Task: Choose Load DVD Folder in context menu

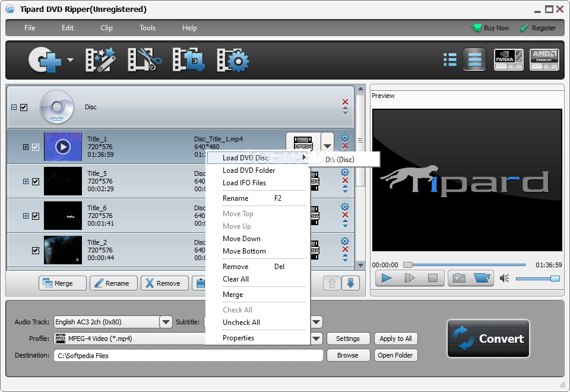Action: (x=258, y=170)
